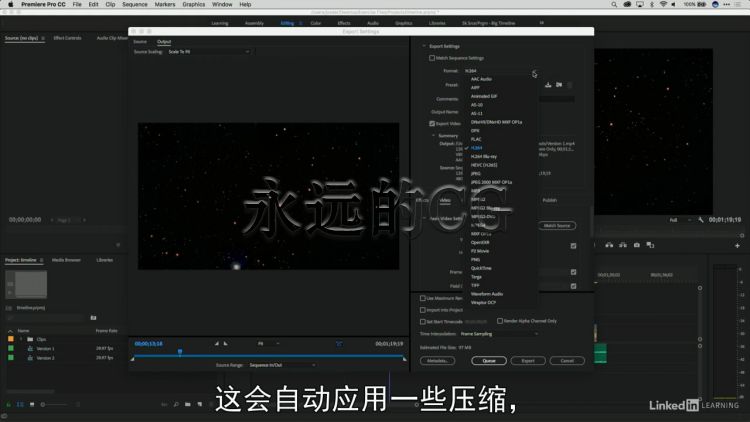
Task: Click the Lift icon in Program Monitor
Action: [x=609, y=245]
